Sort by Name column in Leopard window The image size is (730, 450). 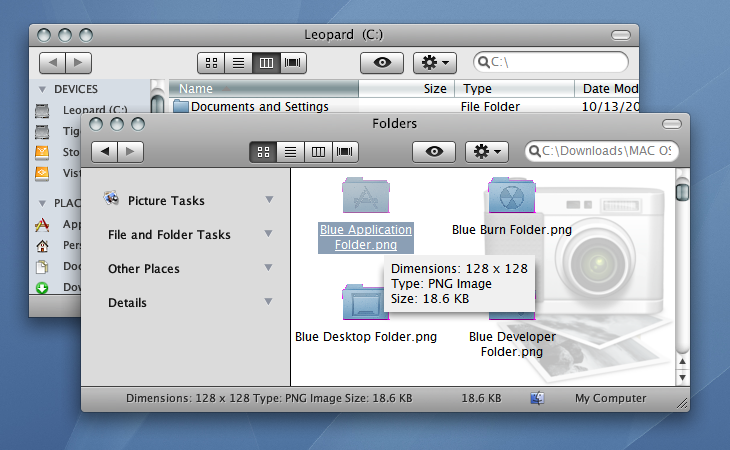coord(264,88)
